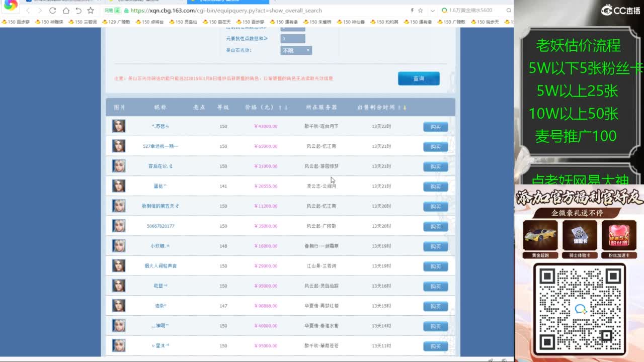Click the 360 browser logo icon
This screenshot has height=362, width=644.
coord(10,6)
